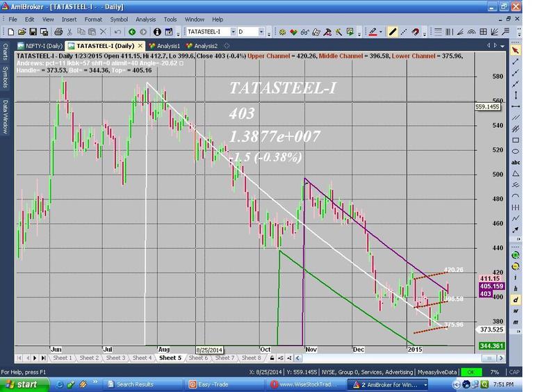556x392 pixels.
Task: Select the arrow Select tool in drawing toolbar
Action: tap(516, 51)
